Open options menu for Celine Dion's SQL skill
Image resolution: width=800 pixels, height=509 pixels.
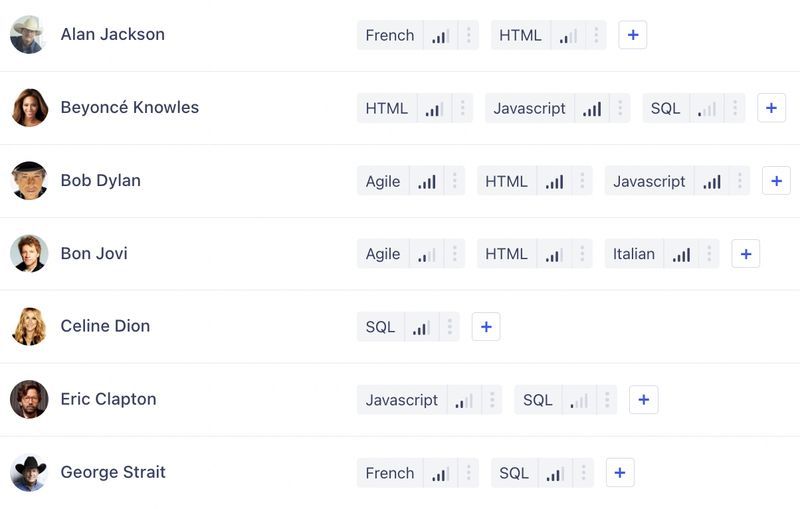point(449,327)
